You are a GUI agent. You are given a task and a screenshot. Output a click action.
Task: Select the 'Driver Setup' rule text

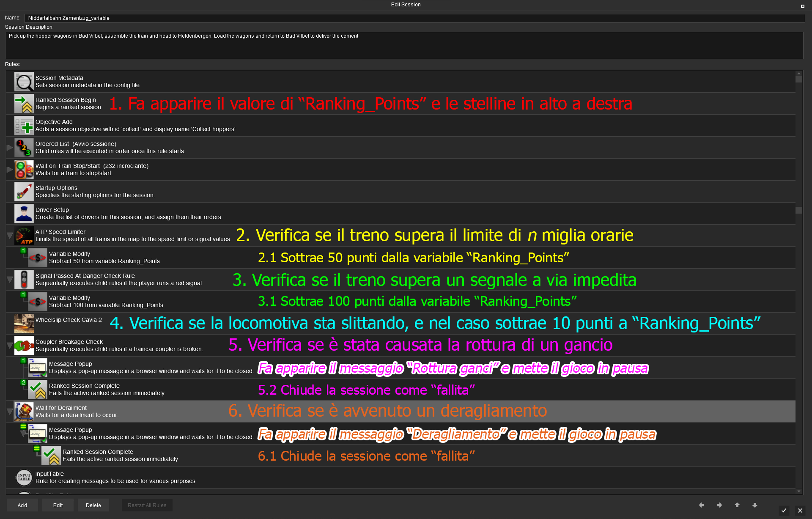click(52, 210)
